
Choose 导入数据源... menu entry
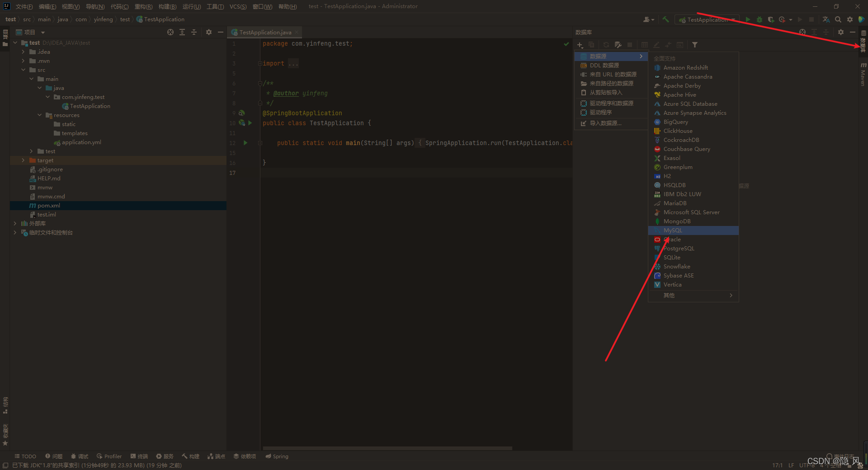611,123
